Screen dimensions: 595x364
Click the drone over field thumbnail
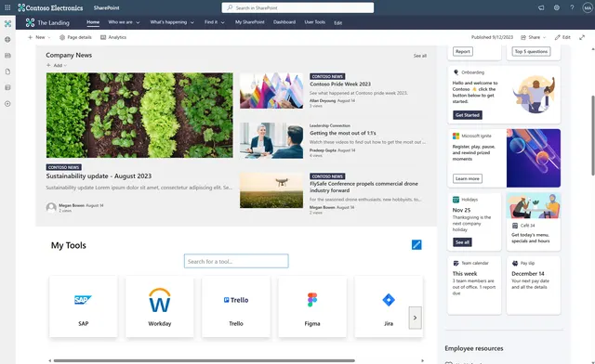pos(271,190)
